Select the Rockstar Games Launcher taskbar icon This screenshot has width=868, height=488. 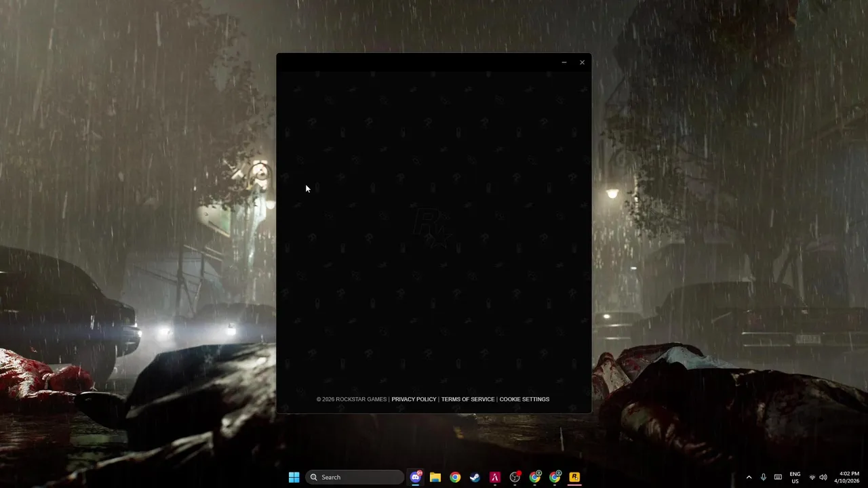pyautogui.click(x=574, y=477)
